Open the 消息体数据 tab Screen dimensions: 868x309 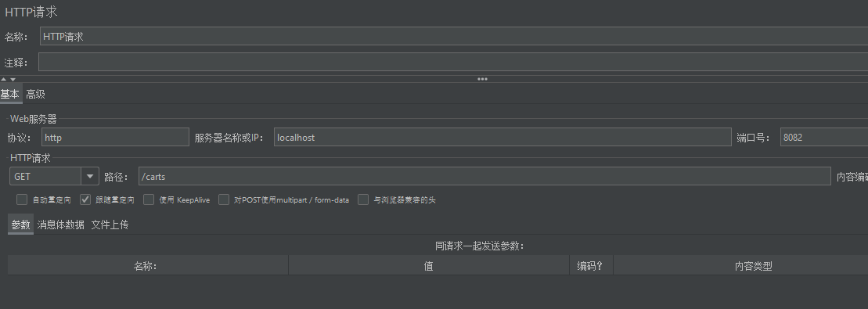[x=61, y=225]
